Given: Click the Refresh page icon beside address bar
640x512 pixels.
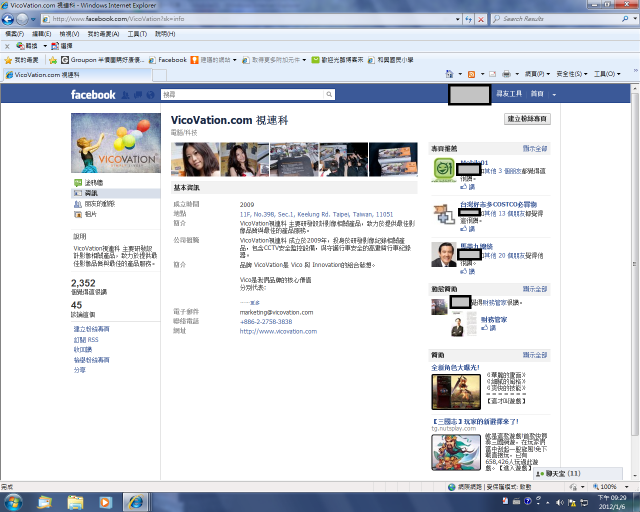Looking at the screenshot, I should [x=469, y=19].
